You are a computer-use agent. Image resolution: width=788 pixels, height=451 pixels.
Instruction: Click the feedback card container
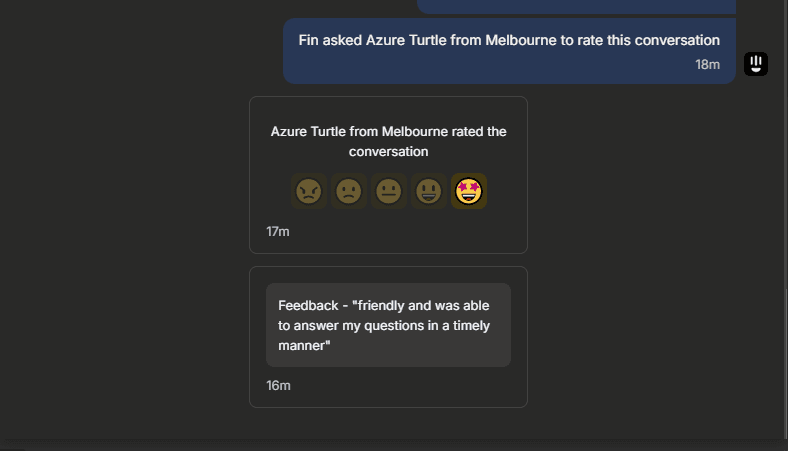(388, 337)
